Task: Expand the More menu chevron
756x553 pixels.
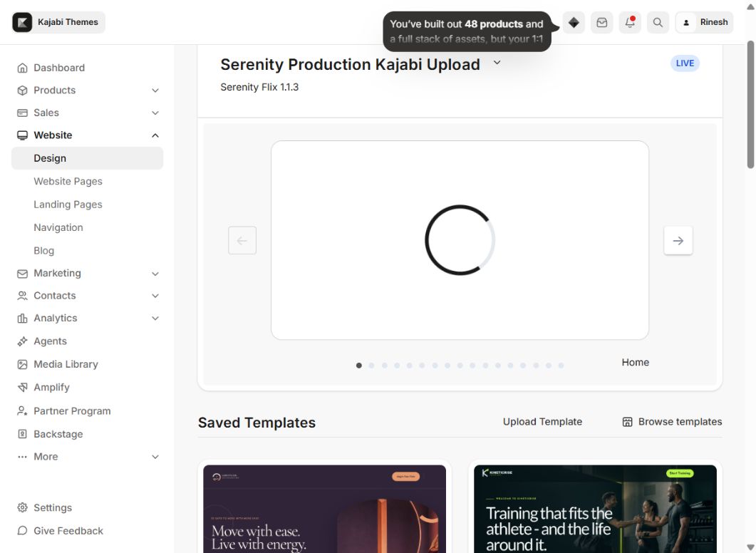Action: (155, 457)
